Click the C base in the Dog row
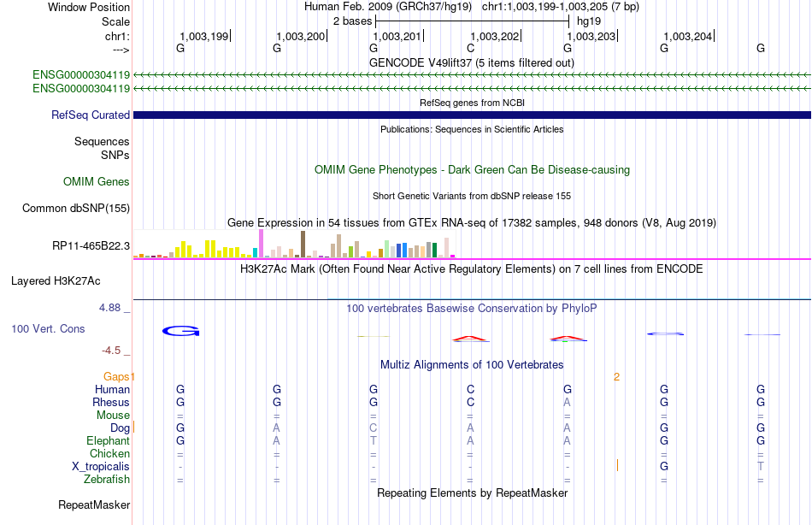This screenshot has height=525, width=812. (374, 428)
